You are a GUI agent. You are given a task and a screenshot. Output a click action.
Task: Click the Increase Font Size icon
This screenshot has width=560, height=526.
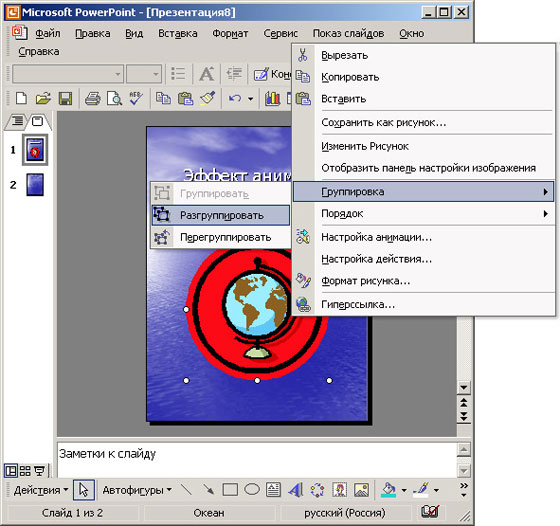coord(206,74)
